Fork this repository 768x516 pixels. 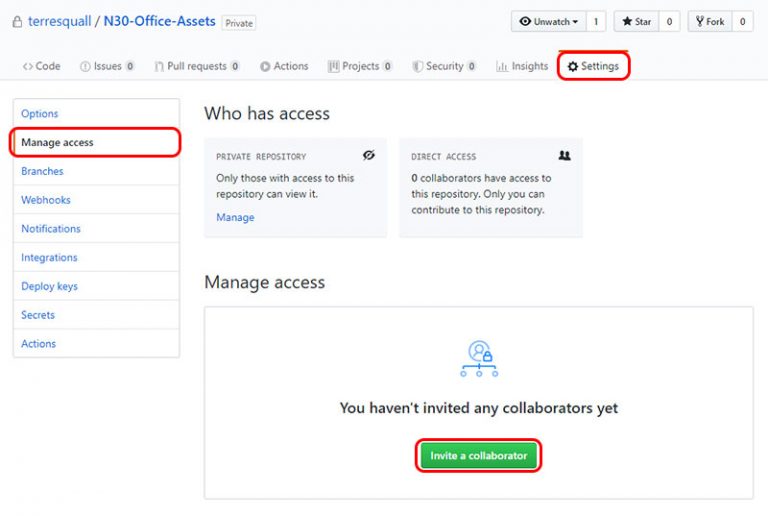pos(709,21)
